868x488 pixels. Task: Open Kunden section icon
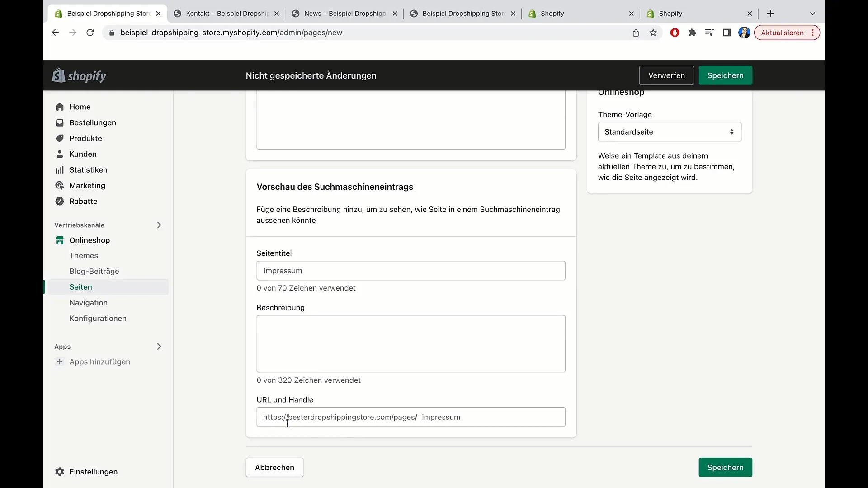coord(60,154)
